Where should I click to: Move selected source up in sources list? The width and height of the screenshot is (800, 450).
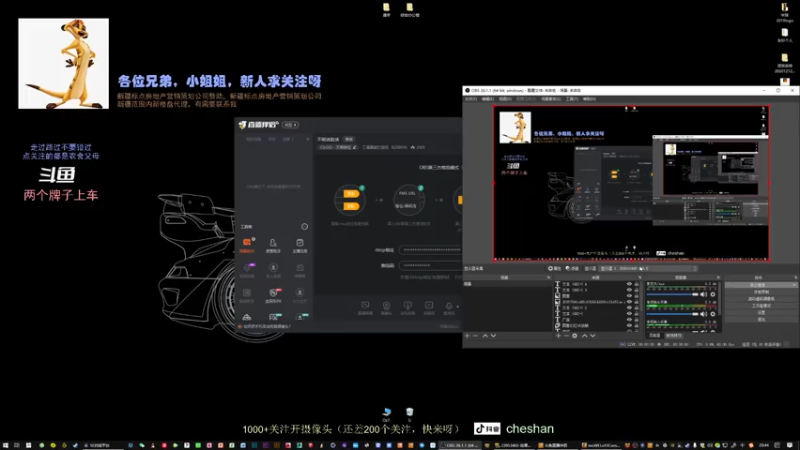coord(584,336)
